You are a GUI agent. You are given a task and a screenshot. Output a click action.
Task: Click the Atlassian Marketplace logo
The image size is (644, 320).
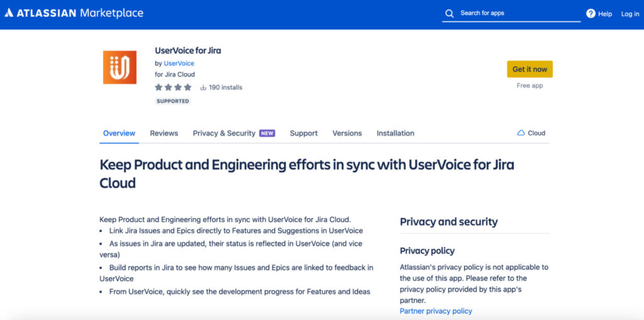74,13
